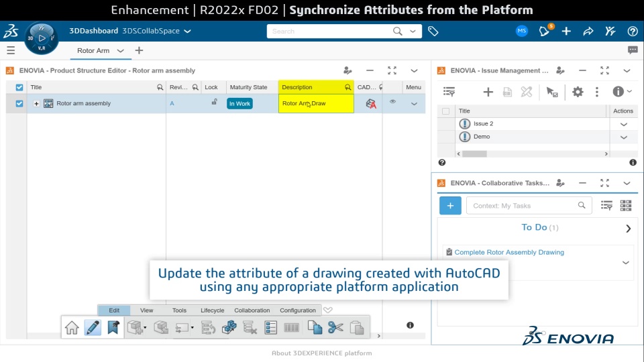Viewport: 644px width, 362px height.
Task: Open the MS user profile avatar
Action: tap(522, 31)
